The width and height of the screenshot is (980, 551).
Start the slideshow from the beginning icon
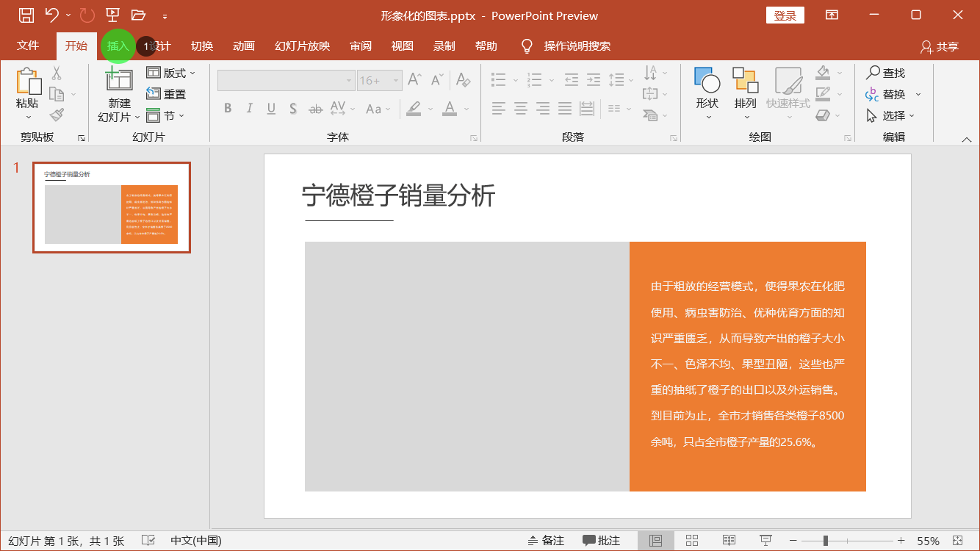[x=112, y=15]
